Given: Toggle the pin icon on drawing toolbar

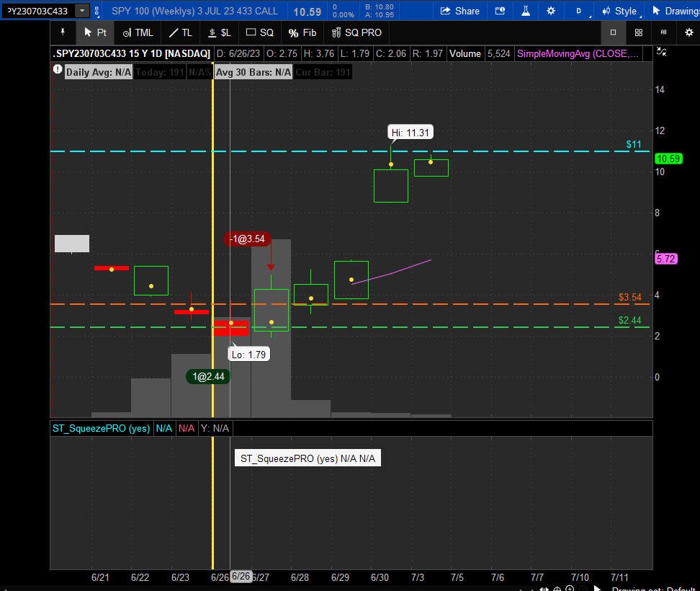Looking at the screenshot, I should pos(63,32).
